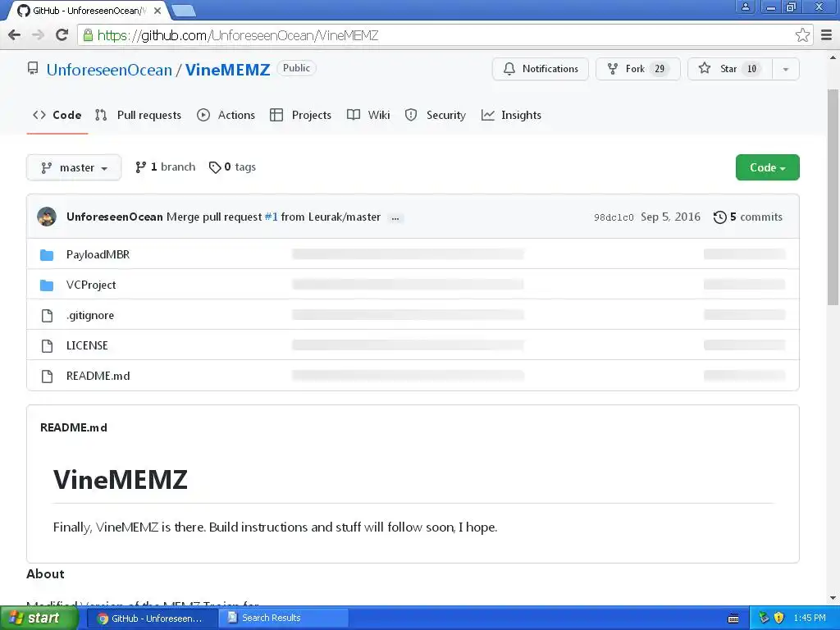This screenshot has width=840, height=630.
Task: Open the PayloadMBR folder name
Action: [x=98, y=255]
